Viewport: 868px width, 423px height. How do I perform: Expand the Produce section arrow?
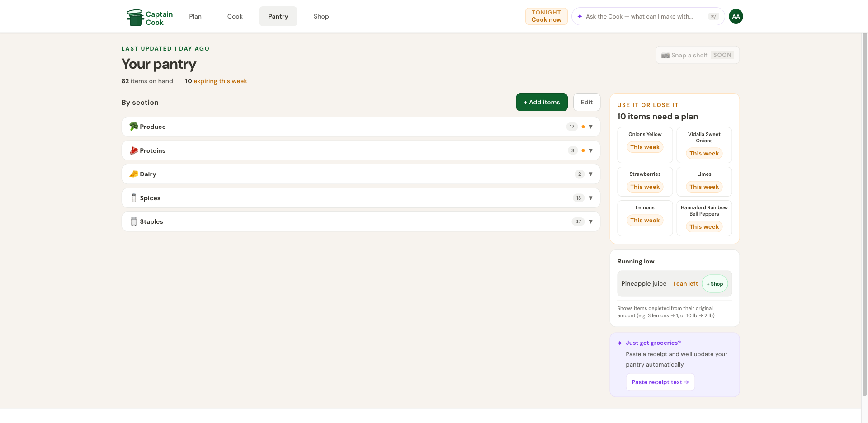[x=590, y=127]
